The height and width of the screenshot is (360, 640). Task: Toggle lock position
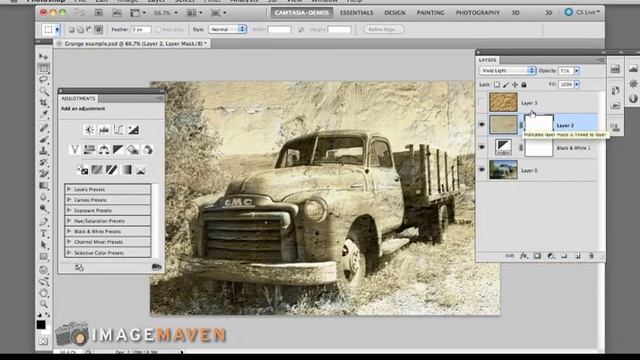click(x=515, y=84)
